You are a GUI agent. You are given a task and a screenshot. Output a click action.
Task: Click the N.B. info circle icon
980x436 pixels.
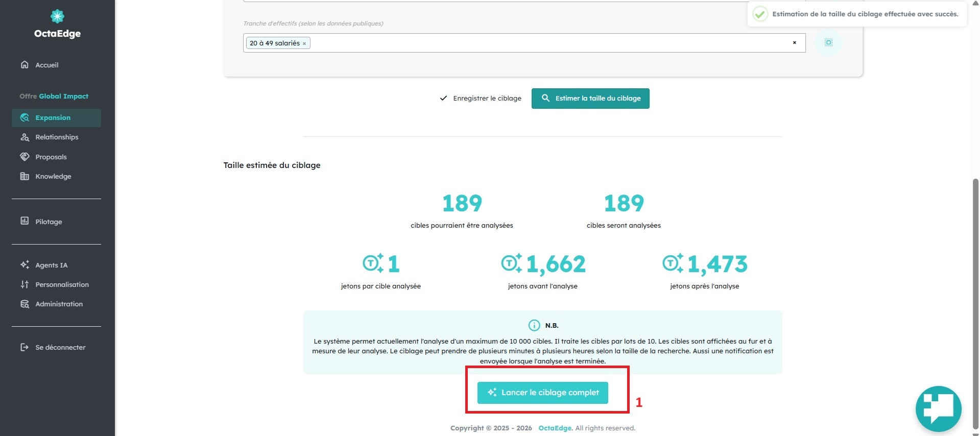(x=534, y=325)
